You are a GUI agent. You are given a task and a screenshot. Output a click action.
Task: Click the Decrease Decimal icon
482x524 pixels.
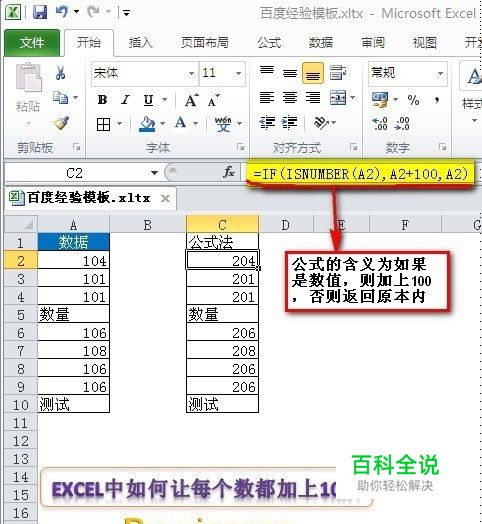[x=402, y=124]
